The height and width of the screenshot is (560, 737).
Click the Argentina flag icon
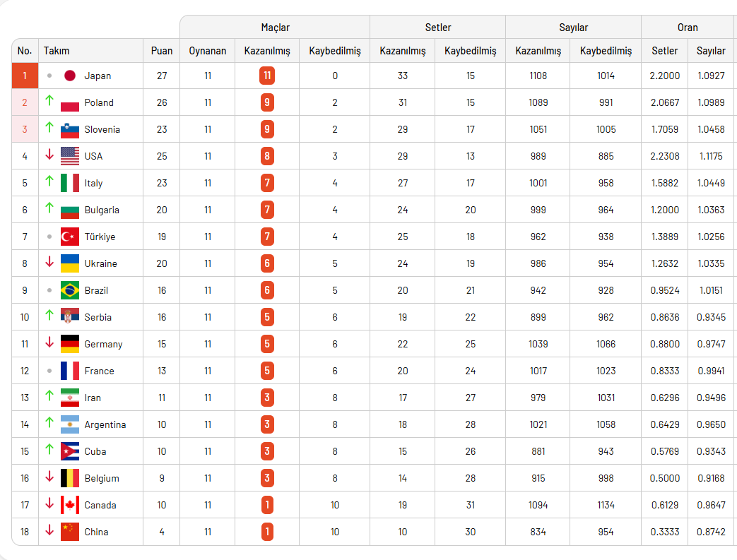[70, 424]
